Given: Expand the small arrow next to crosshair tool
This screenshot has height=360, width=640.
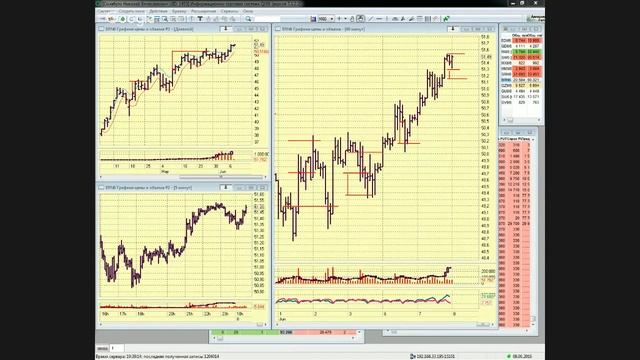Looking at the screenshot, I should click(345, 19).
